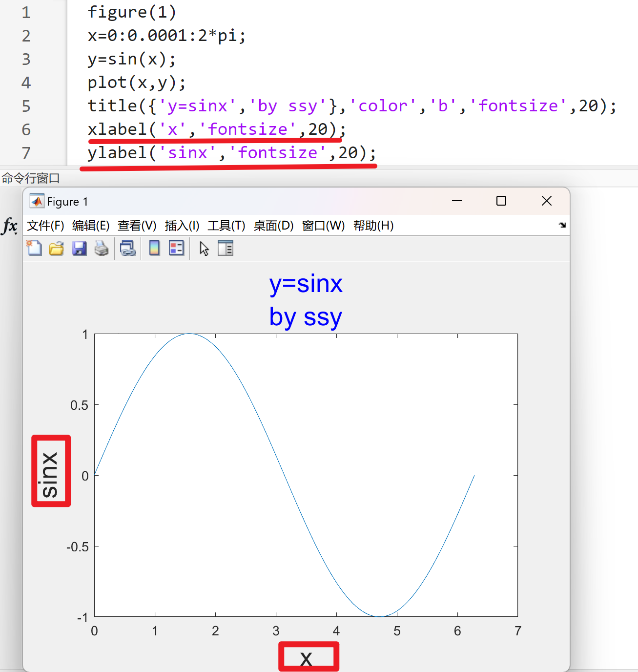This screenshot has height=672, width=638.
Task: Open the Property Inspector icon
Action: click(x=226, y=249)
